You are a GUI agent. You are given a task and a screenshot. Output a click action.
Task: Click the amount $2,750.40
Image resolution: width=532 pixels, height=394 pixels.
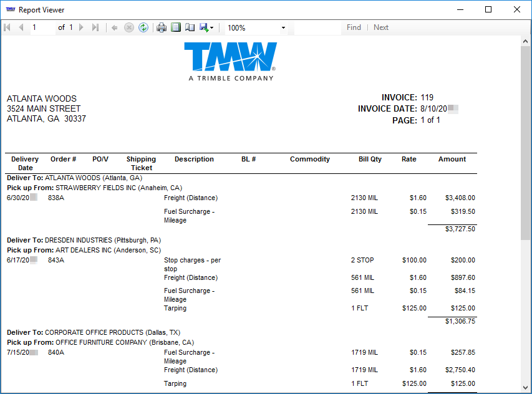(460, 370)
